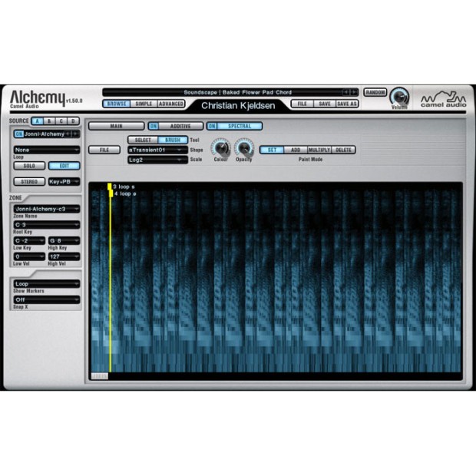Open the Root Key dropdown showing C 3
This screenshot has height=476, width=476.
47,225
